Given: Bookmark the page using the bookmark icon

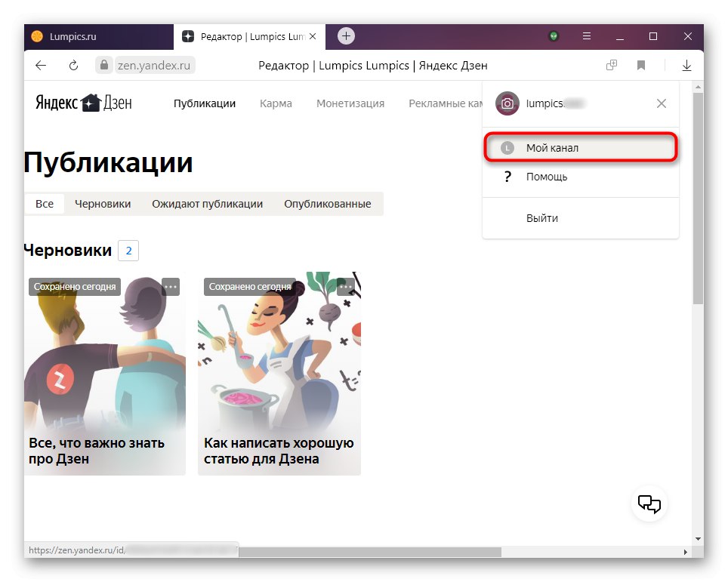Looking at the screenshot, I should click(640, 66).
